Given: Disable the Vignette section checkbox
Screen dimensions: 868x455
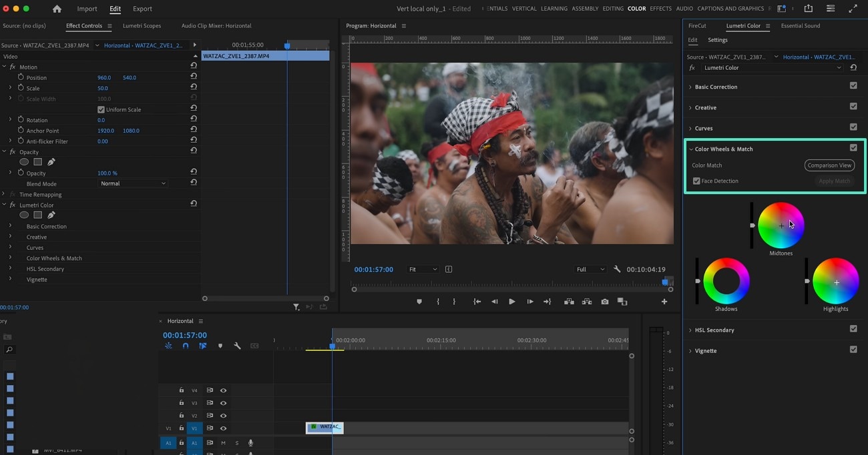Looking at the screenshot, I should (853, 350).
